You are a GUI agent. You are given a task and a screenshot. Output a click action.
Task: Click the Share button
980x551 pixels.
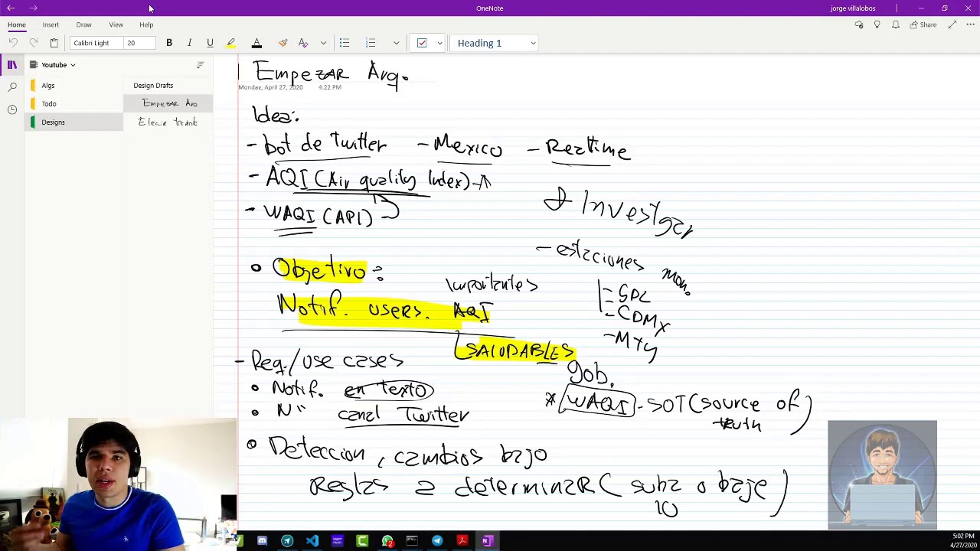[x=923, y=24]
